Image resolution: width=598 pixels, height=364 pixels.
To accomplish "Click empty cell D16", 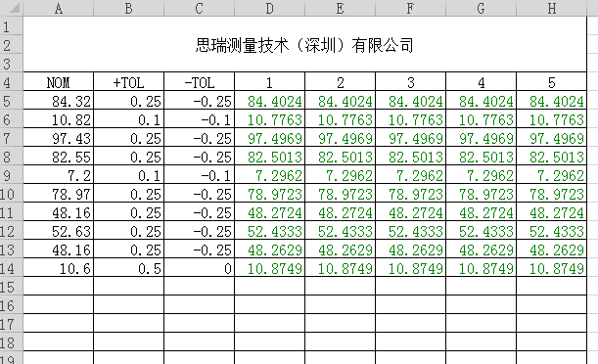I will (269, 305).
